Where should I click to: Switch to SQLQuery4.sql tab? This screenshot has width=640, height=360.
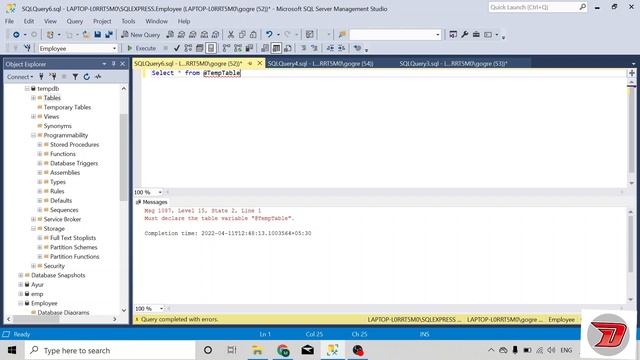pyautogui.click(x=320, y=64)
